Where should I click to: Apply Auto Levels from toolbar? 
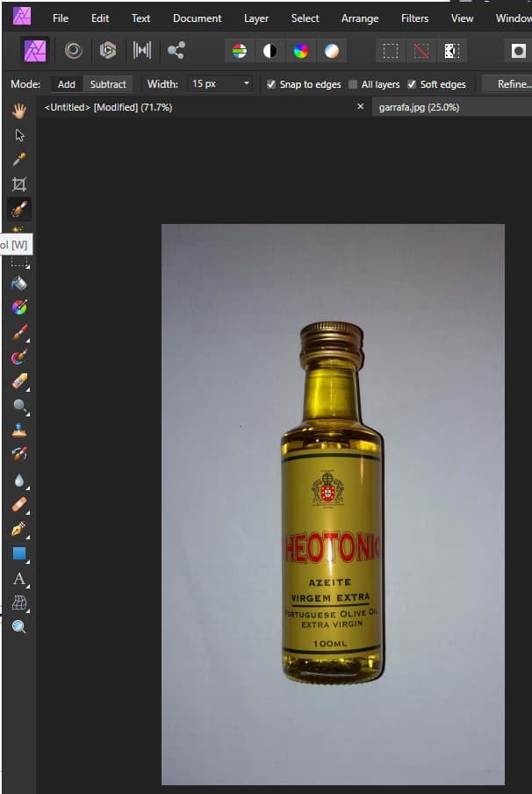point(240,51)
